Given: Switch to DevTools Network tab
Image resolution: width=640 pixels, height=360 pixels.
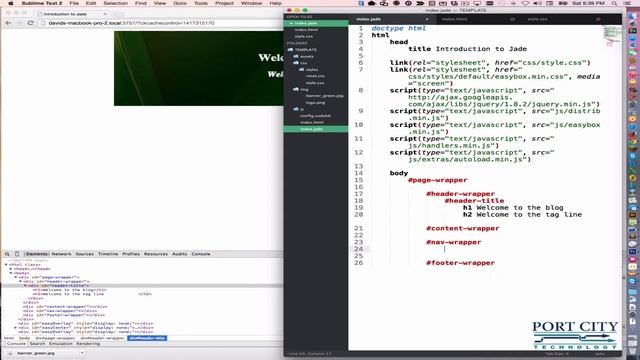Looking at the screenshot, I should click(61, 254).
